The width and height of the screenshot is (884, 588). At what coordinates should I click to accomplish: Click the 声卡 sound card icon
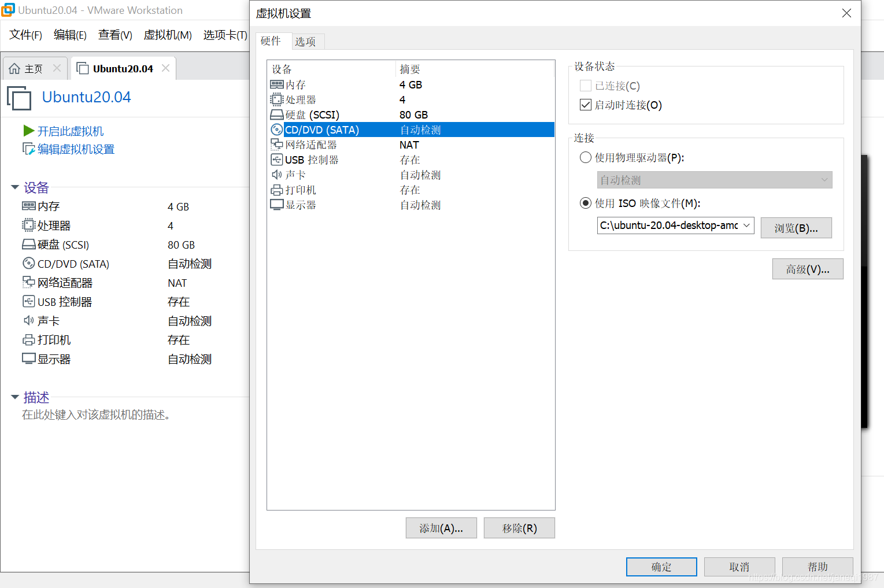tap(276, 174)
